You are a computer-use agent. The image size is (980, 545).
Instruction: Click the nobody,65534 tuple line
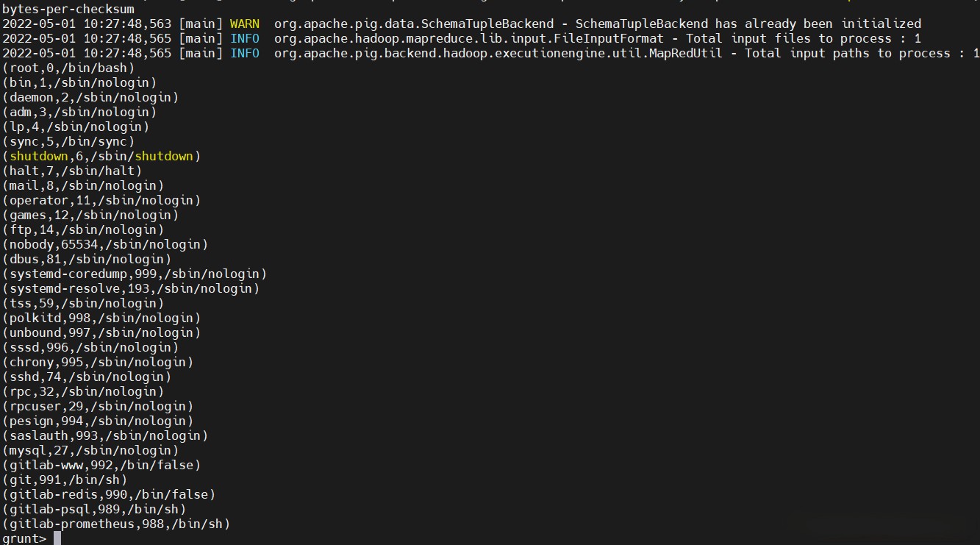point(105,244)
